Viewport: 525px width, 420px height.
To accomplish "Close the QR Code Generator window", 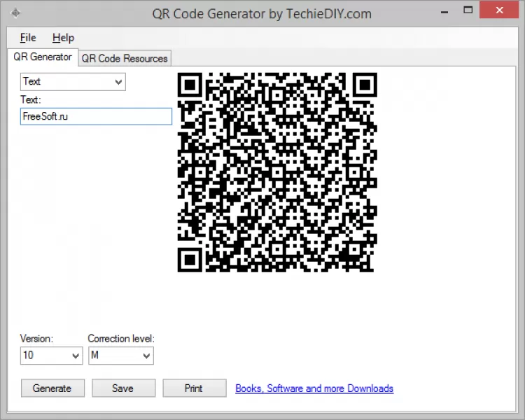I will point(499,10).
